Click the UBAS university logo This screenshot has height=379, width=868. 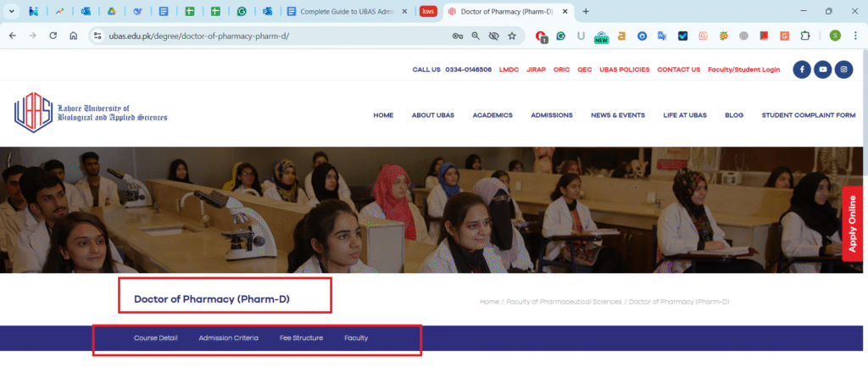(91, 114)
